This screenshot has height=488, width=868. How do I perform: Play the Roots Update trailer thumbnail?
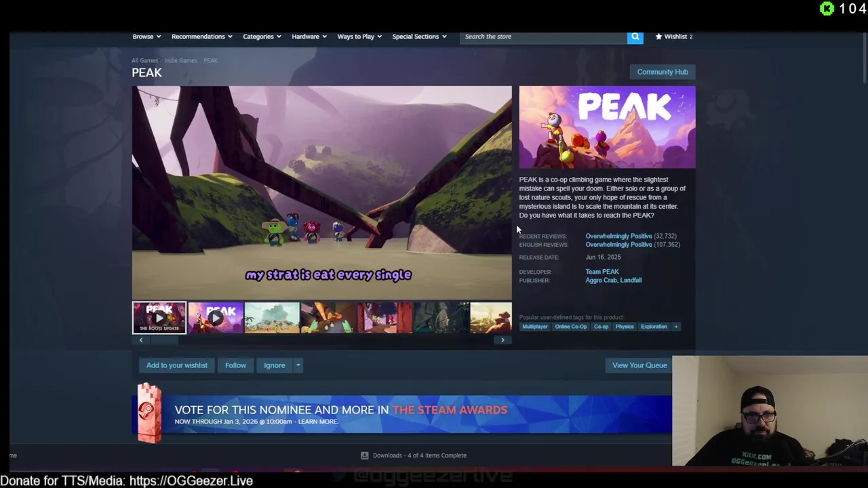point(159,318)
